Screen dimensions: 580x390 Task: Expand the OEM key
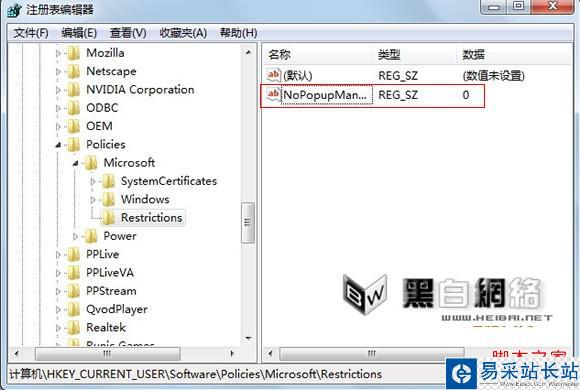pyautogui.click(x=58, y=127)
